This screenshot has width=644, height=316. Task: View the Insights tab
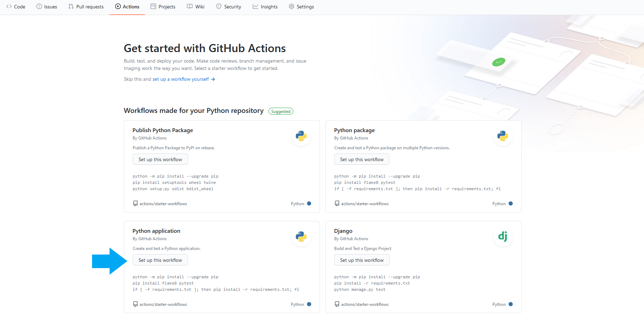(265, 7)
